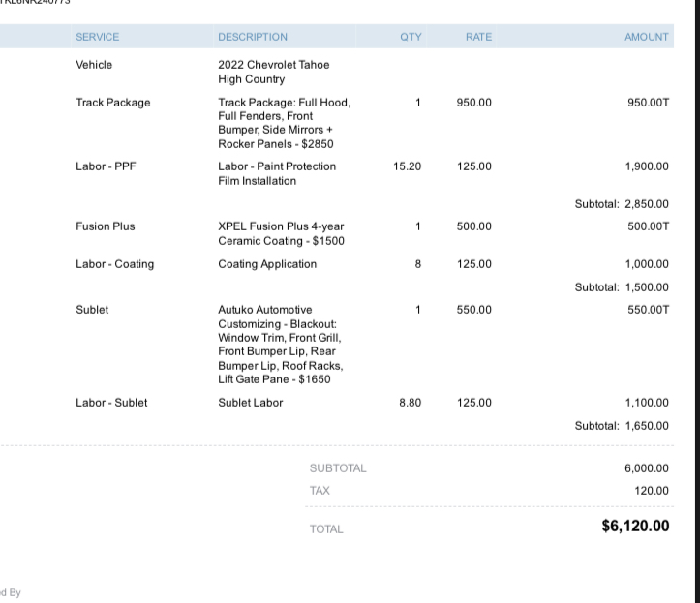Click the 1,000.00 amount
700x603 pixels.
[x=647, y=264]
